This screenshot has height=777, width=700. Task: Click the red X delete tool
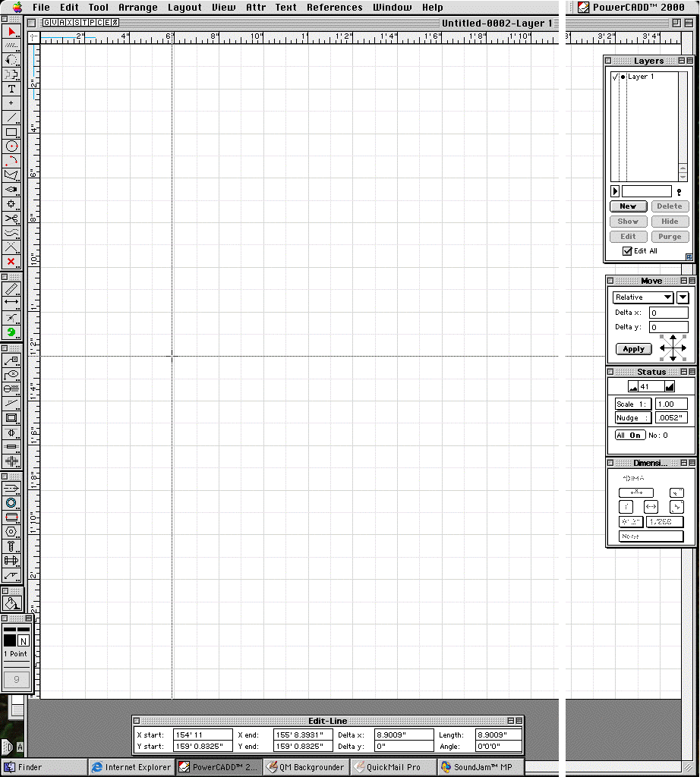coord(11,262)
